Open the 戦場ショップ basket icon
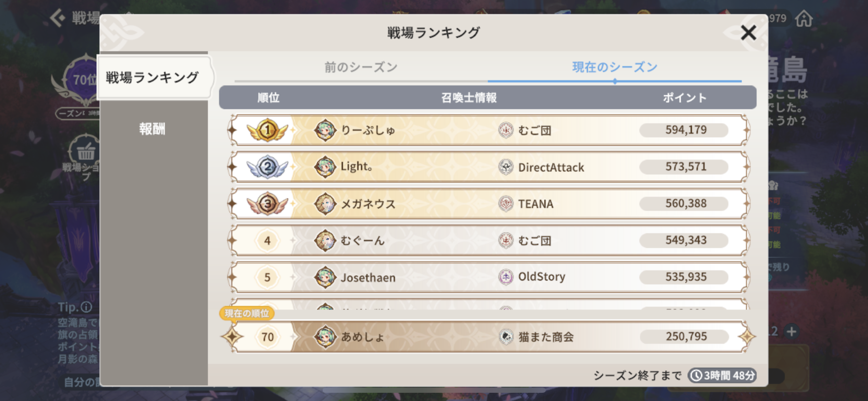This screenshot has width=868, height=401. pos(85,151)
